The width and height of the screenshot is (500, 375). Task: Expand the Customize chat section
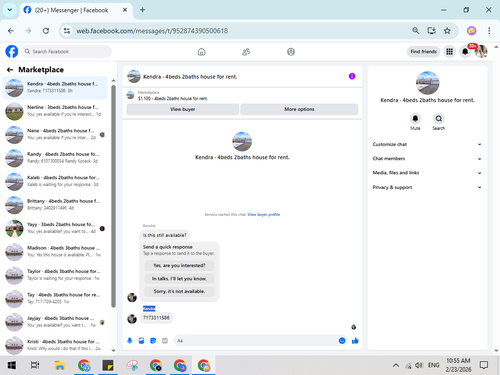pos(427,144)
